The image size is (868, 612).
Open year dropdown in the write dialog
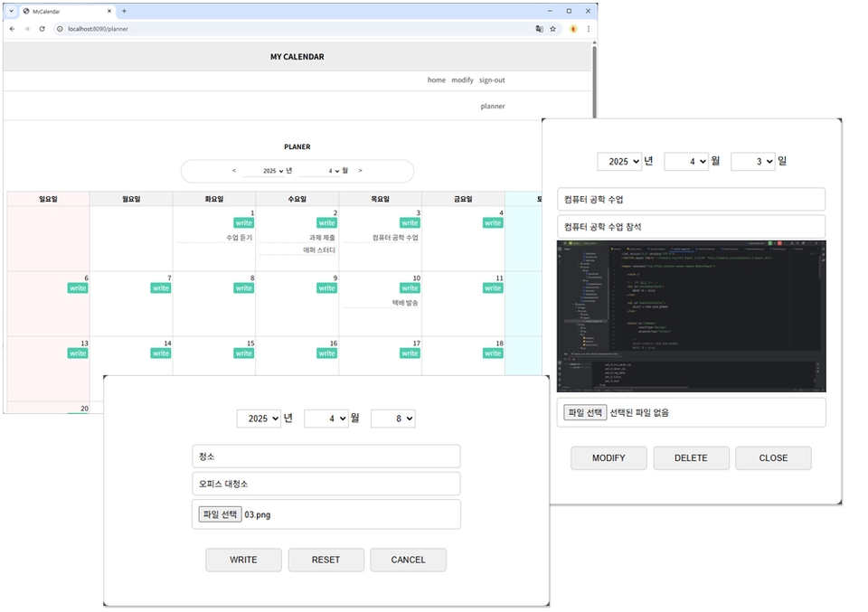point(259,419)
